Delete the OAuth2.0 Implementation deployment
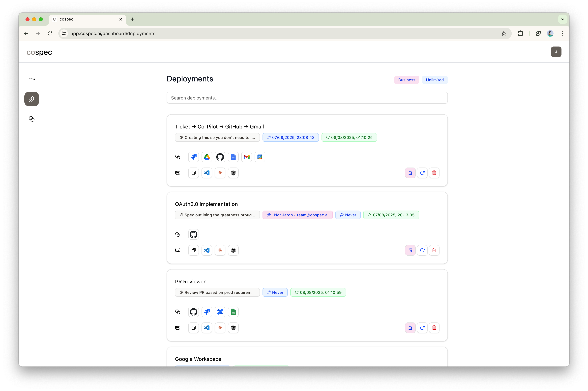The width and height of the screenshot is (588, 391). click(x=434, y=250)
